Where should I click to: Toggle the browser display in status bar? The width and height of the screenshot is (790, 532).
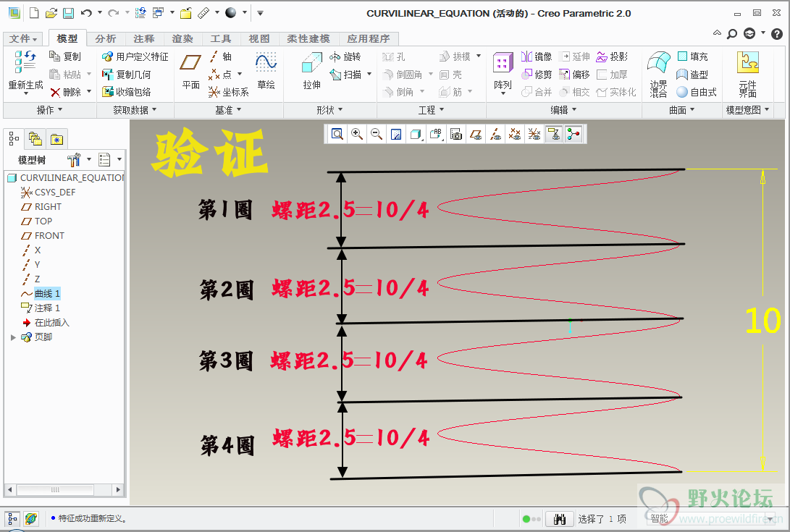tap(30, 518)
